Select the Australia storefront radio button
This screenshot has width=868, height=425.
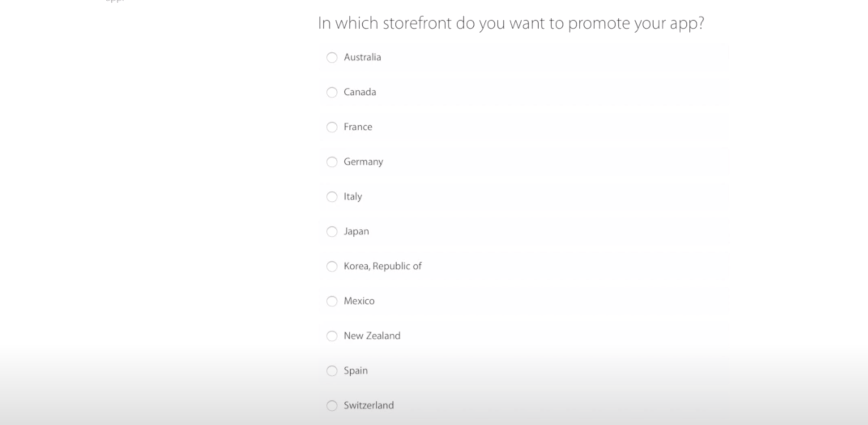tap(332, 57)
